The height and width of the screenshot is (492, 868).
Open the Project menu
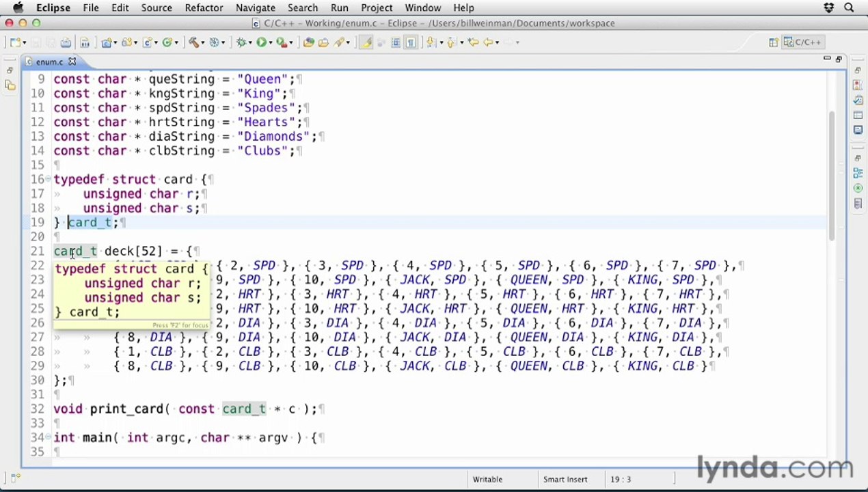(377, 8)
